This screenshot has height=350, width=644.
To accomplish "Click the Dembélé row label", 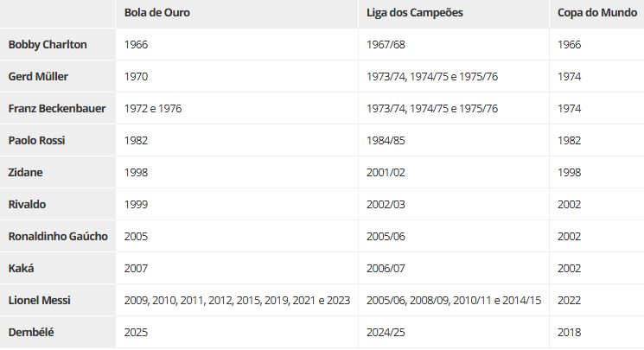I will tap(31, 332).
